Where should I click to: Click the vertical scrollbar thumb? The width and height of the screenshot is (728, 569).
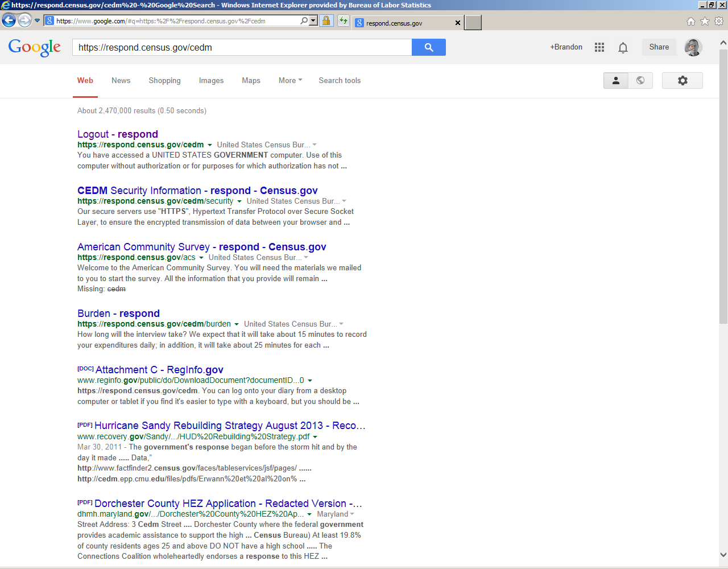click(723, 187)
